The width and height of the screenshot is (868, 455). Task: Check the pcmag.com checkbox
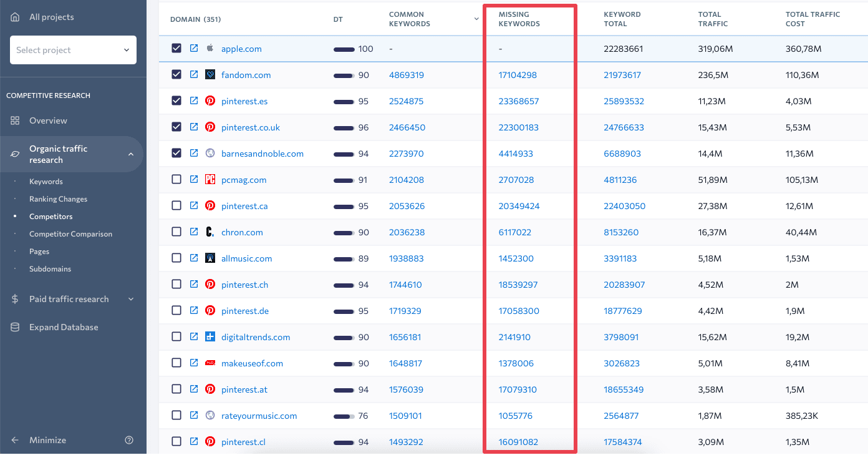176,179
